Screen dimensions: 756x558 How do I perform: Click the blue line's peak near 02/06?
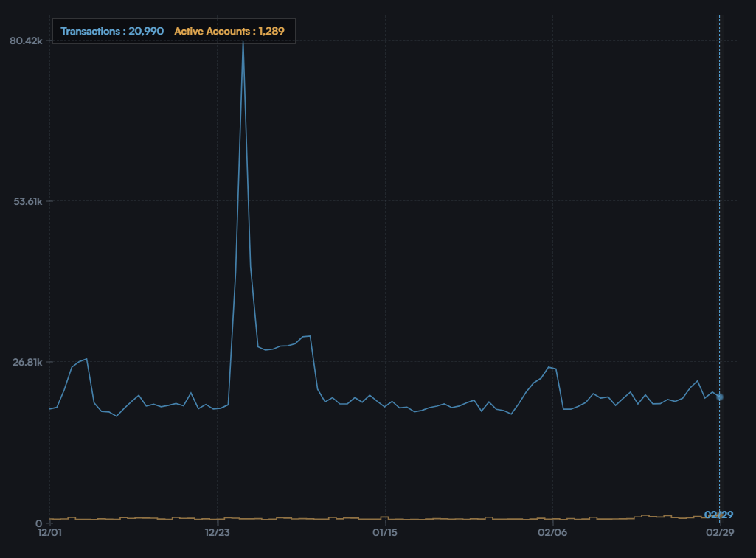pyautogui.click(x=548, y=366)
